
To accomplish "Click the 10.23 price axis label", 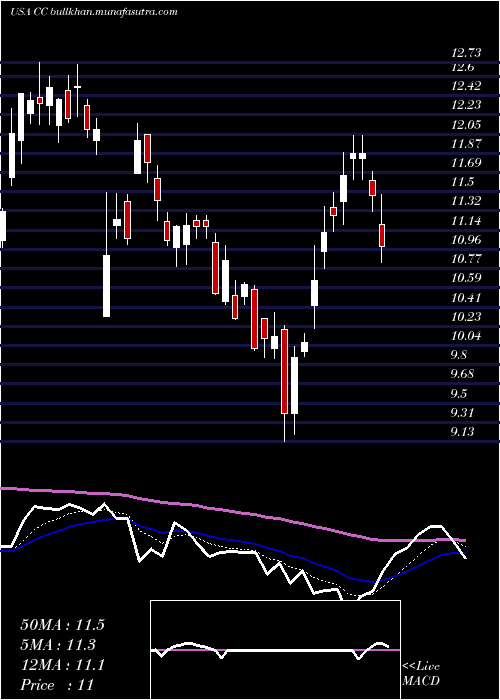I will pos(466,317).
